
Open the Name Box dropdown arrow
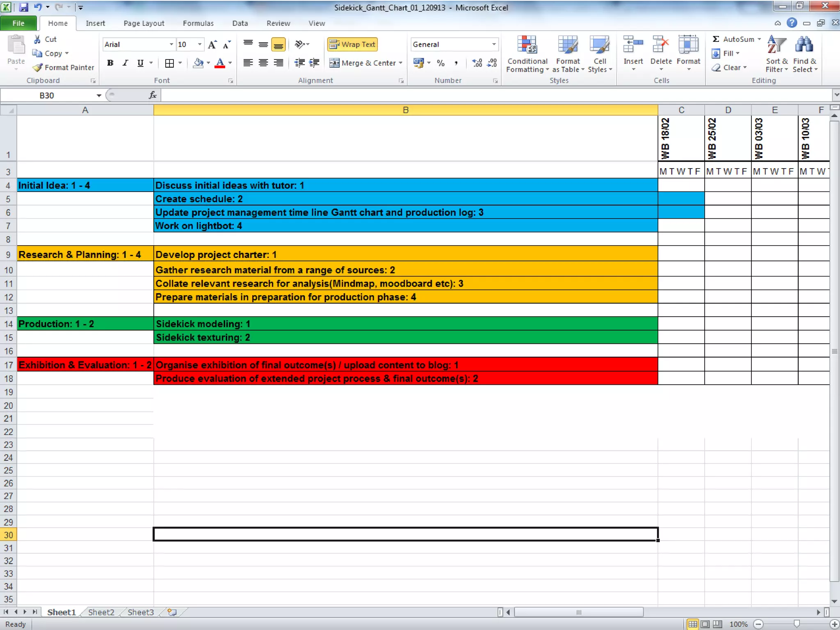point(99,96)
